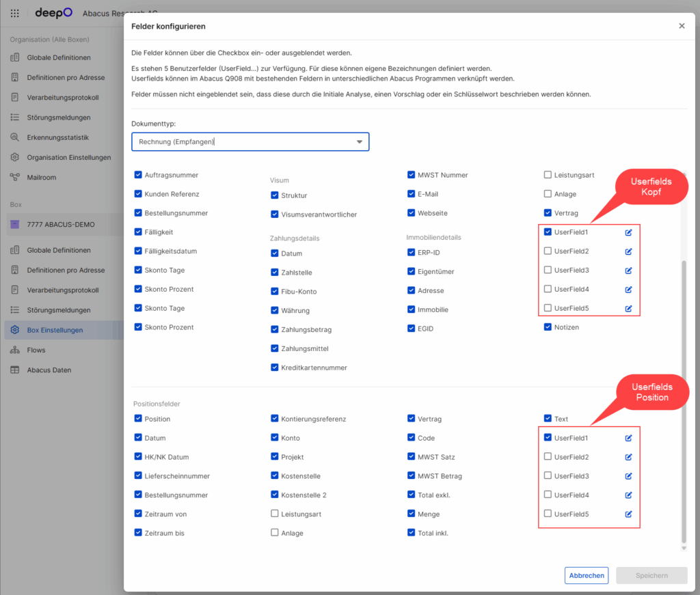The image size is (700, 595).
Task: Enable the Leistungsart header checkbox
Action: [548, 174]
